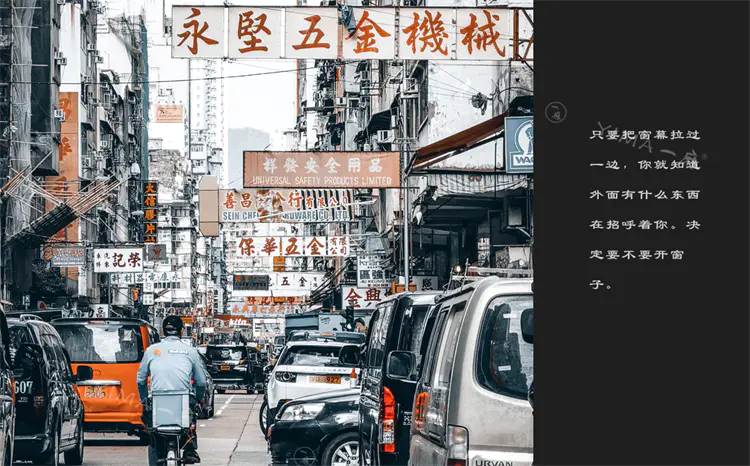Click the "善昌" hardware company sign
The image size is (750, 466).
pos(286,206)
